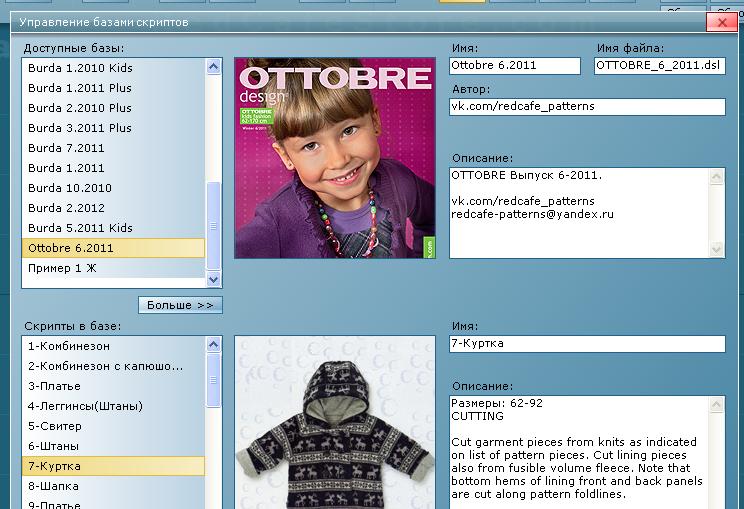The height and width of the screenshot is (509, 744).
Task: Click the scripts list scrollbar thumb
Action: [214, 380]
